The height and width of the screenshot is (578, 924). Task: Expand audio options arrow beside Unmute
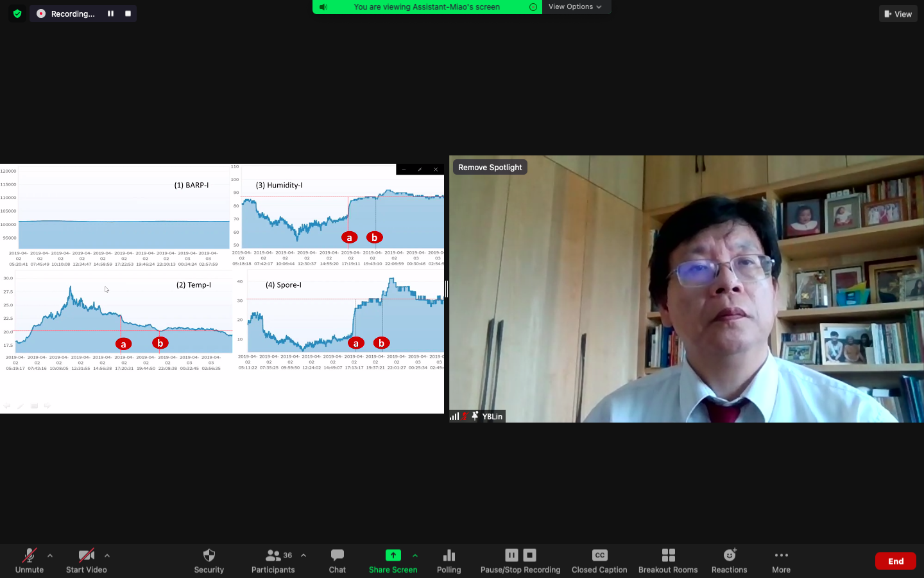[x=50, y=556]
